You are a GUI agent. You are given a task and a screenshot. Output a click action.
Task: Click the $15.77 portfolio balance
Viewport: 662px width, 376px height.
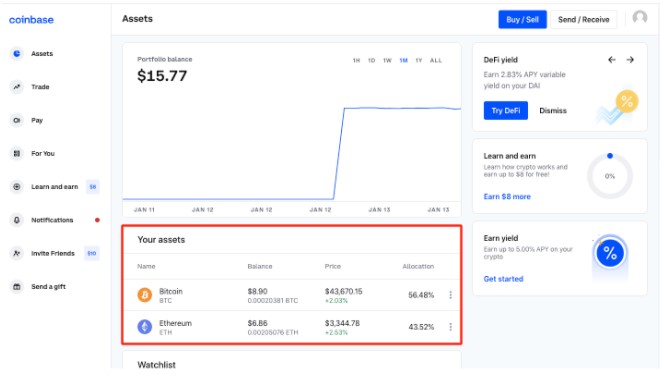pyautogui.click(x=162, y=76)
